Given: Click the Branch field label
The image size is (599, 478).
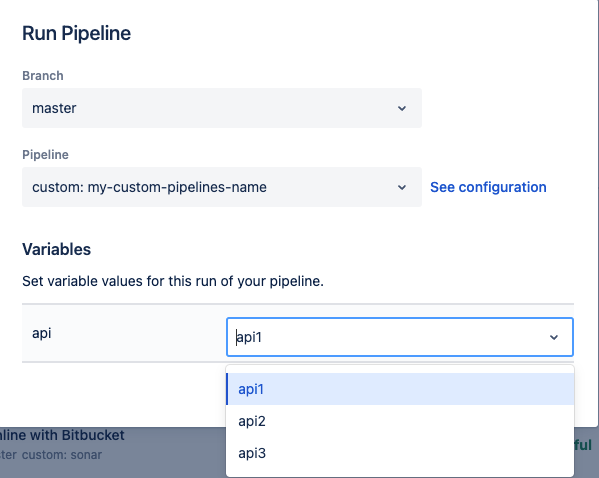Looking at the screenshot, I should 43,76.
